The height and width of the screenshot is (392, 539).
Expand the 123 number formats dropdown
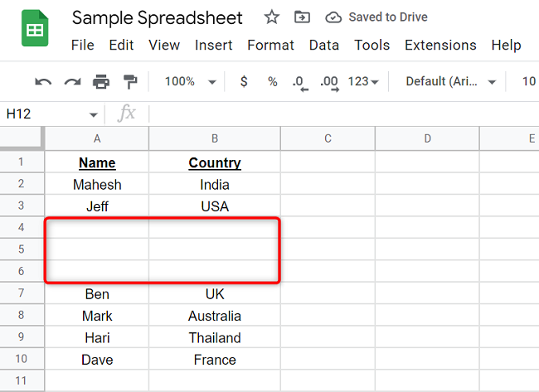pos(364,81)
